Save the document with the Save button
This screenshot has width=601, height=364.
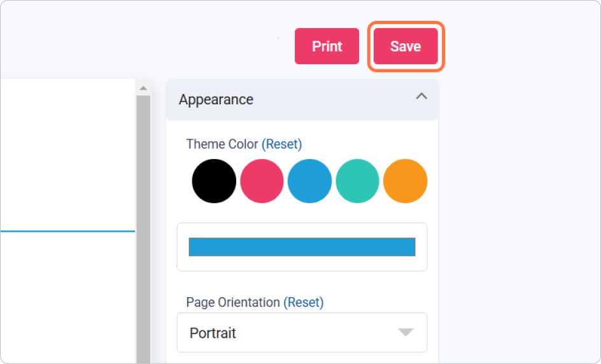click(x=406, y=46)
